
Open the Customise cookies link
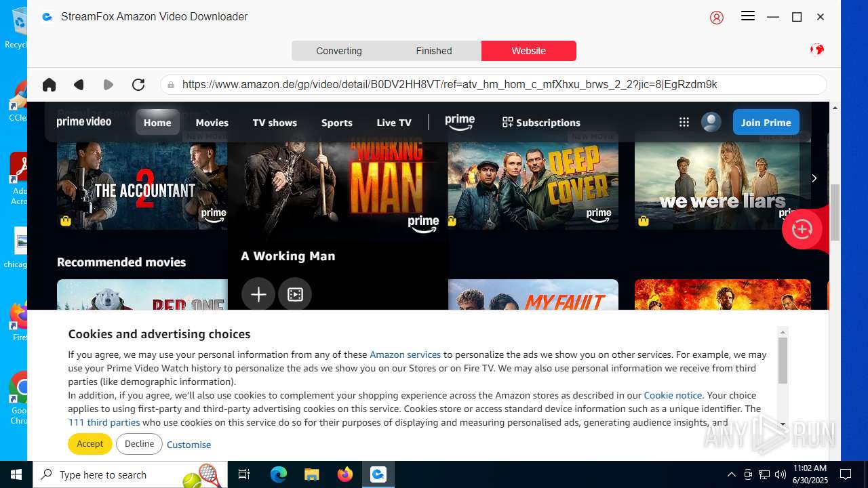(x=189, y=445)
